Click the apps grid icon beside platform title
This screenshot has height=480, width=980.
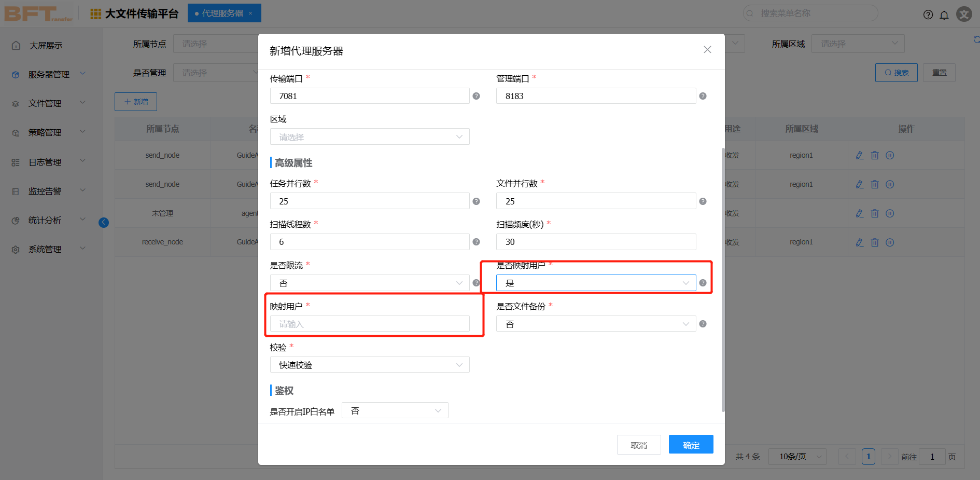(x=95, y=14)
